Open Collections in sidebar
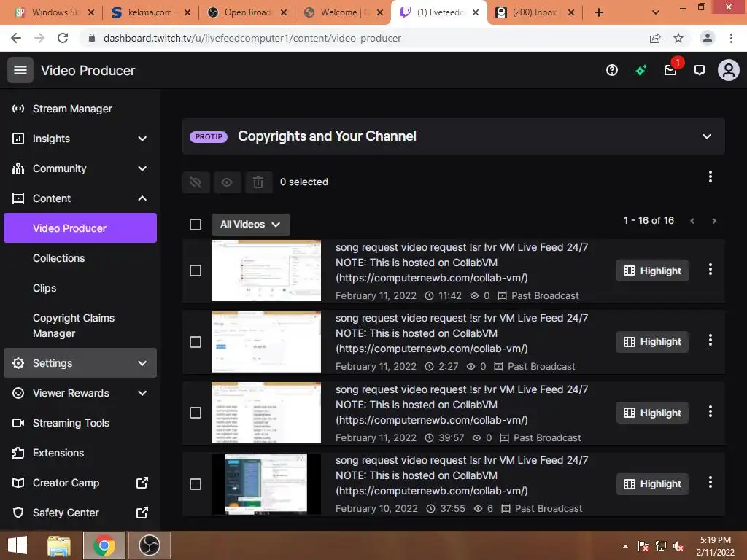Image resolution: width=747 pixels, height=560 pixels. (58, 258)
